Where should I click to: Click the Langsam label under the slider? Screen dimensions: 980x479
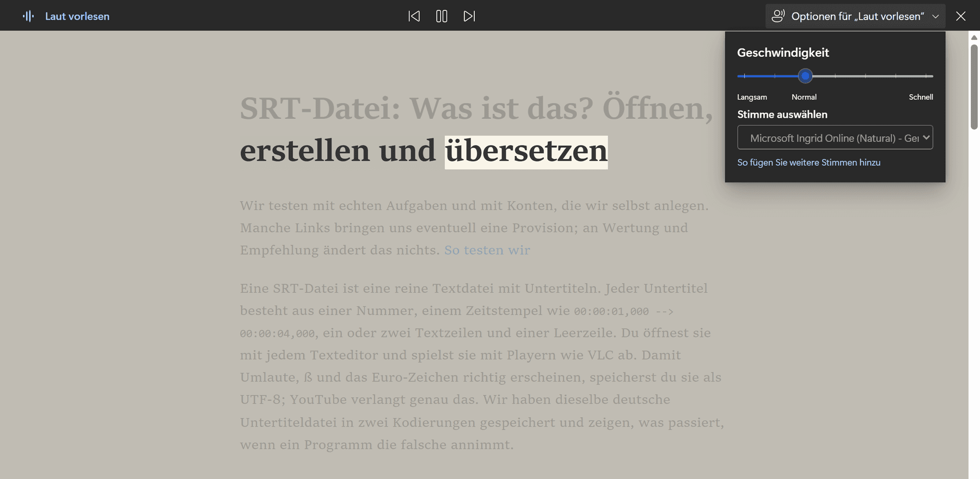[752, 97]
